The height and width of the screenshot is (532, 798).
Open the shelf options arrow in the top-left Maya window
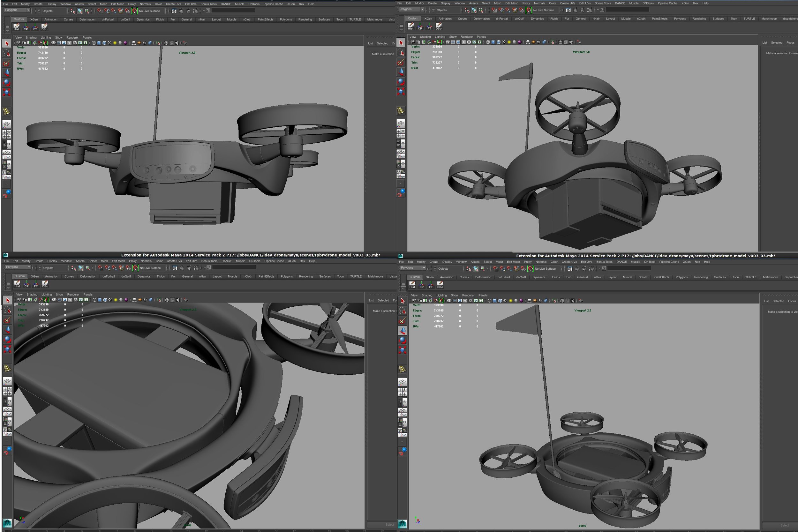coord(7,31)
